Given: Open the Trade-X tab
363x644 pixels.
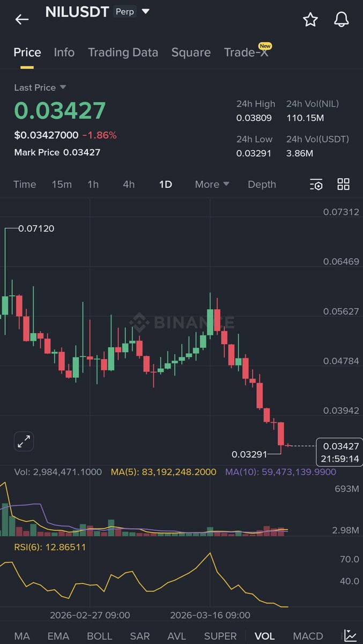Looking at the screenshot, I should [247, 53].
